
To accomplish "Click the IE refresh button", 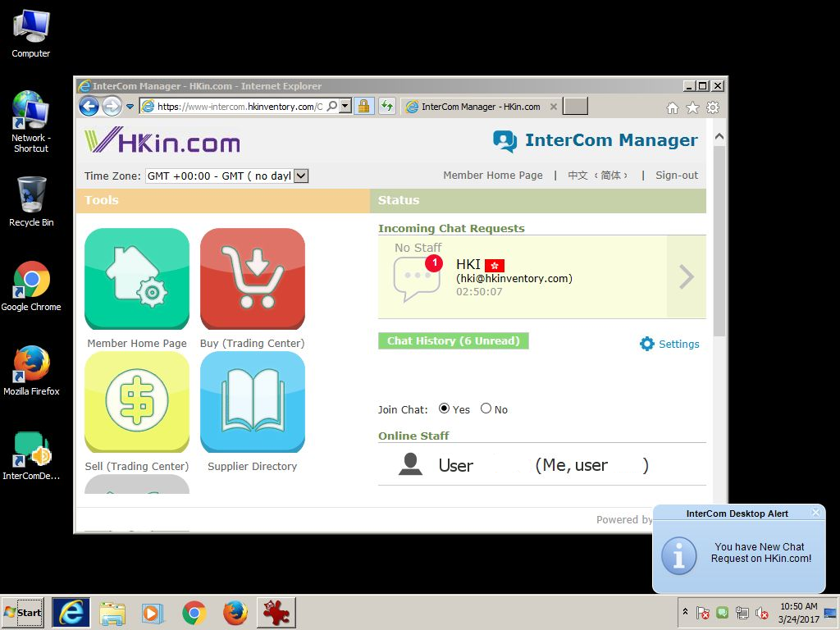I will (x=386, y=106).
